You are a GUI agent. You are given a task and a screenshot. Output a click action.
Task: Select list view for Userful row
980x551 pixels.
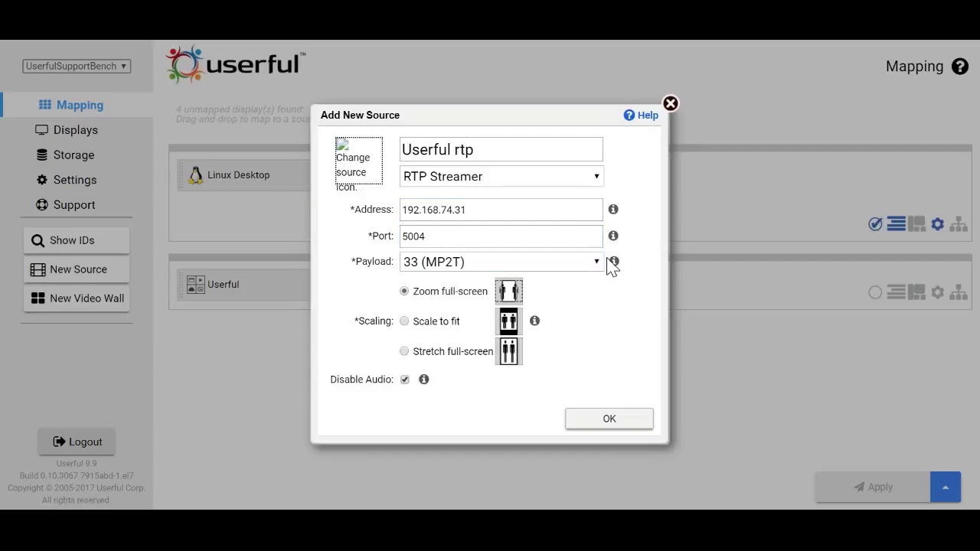coord(897,292)
